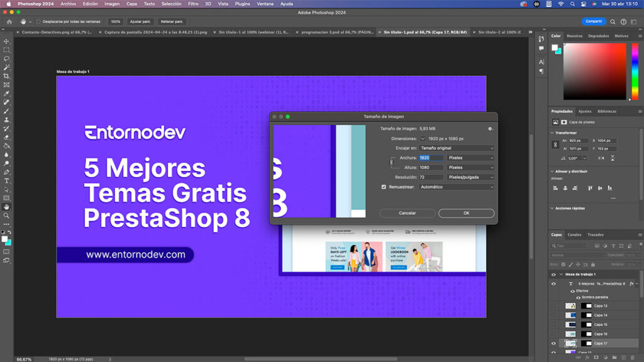
Task: Click the OK button in dialog
Action: click(466, 213)
